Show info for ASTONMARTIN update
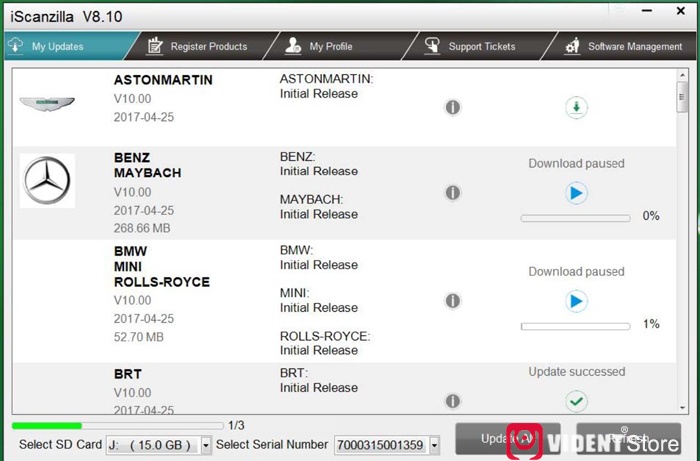 453,107
